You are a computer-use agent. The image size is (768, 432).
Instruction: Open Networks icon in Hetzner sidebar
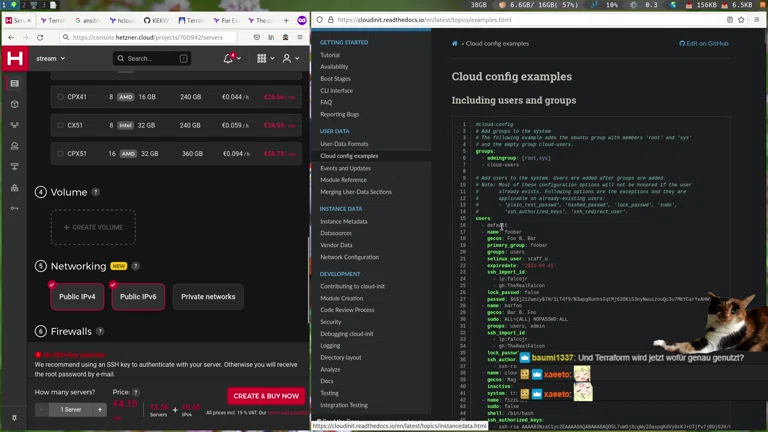(x=15, y=167)
